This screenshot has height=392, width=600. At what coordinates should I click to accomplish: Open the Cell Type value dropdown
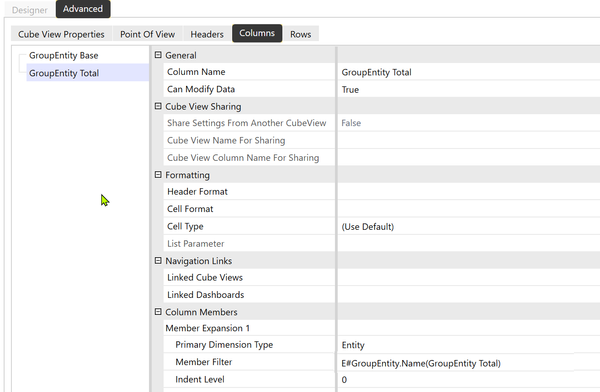[468, 226]
